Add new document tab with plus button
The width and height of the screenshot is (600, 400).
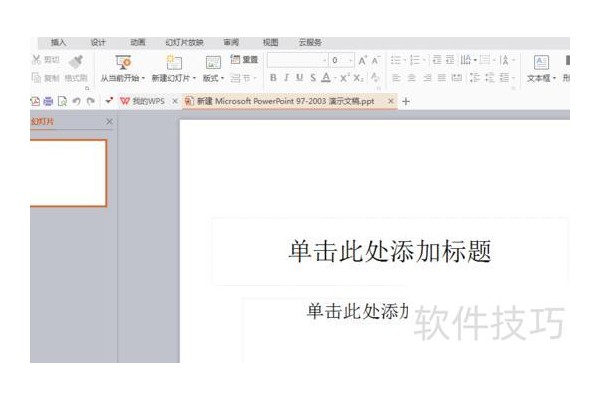[406, 101]
